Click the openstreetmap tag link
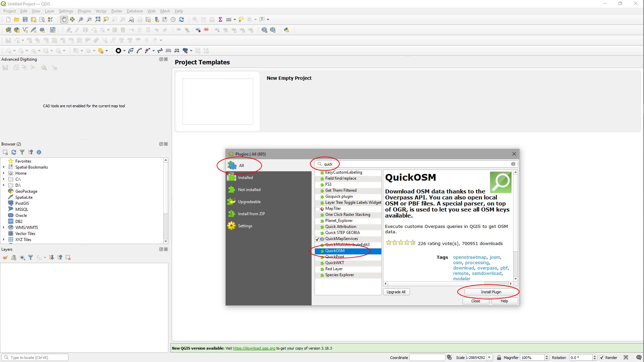Viewport: 644px width, 362px height. point(470,257)
